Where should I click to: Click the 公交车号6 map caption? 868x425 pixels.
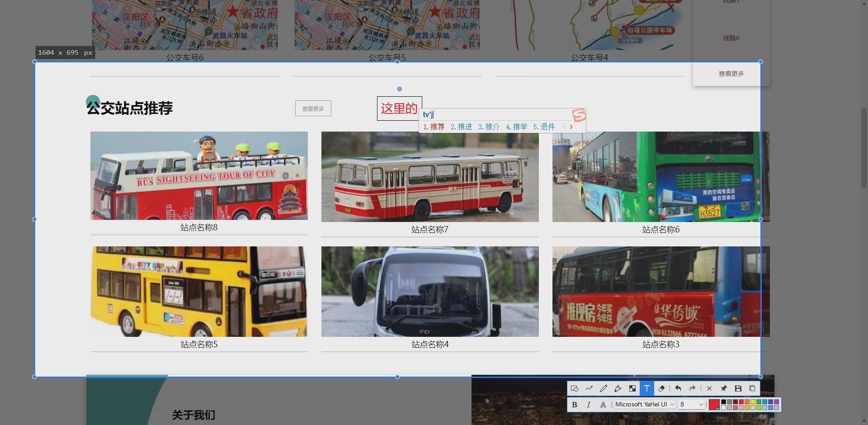tap(185, 58)
